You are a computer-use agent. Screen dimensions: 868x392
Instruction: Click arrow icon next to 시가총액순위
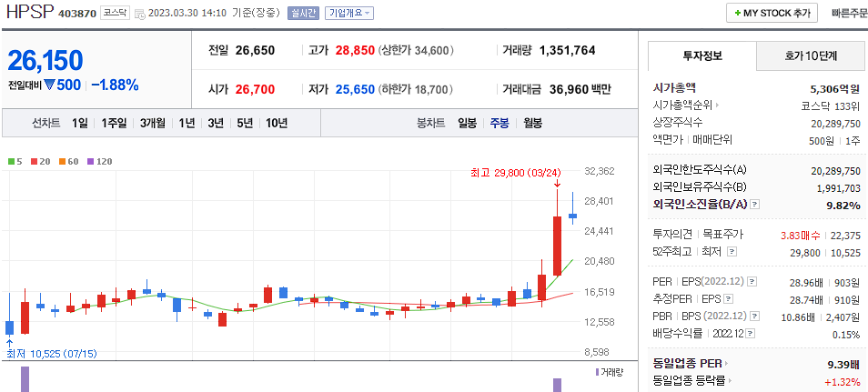[718, 106]
